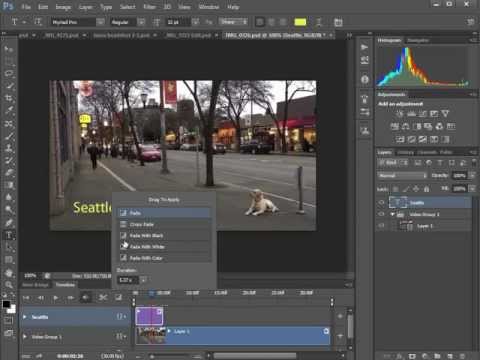Screen dimensions: 480x360
Task: Click the purple Seattle clip in timeline
Action: [149, 316]
